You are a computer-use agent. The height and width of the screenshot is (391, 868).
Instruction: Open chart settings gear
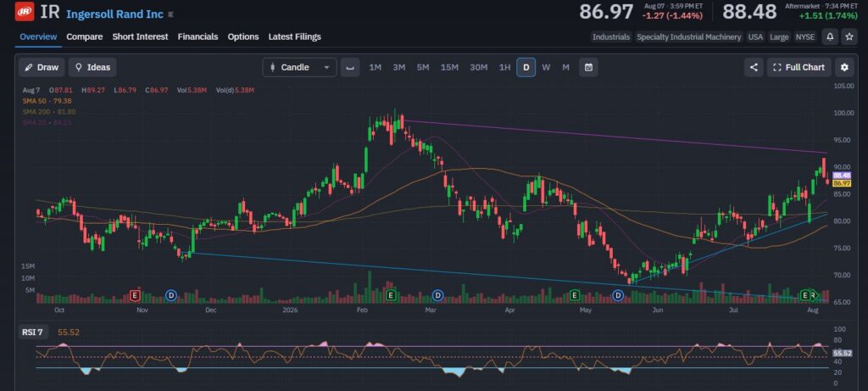tap(844, 67)
